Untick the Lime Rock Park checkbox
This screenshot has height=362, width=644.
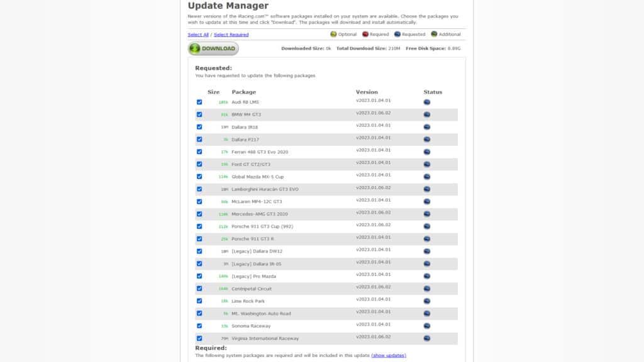(x=199, y=301)
